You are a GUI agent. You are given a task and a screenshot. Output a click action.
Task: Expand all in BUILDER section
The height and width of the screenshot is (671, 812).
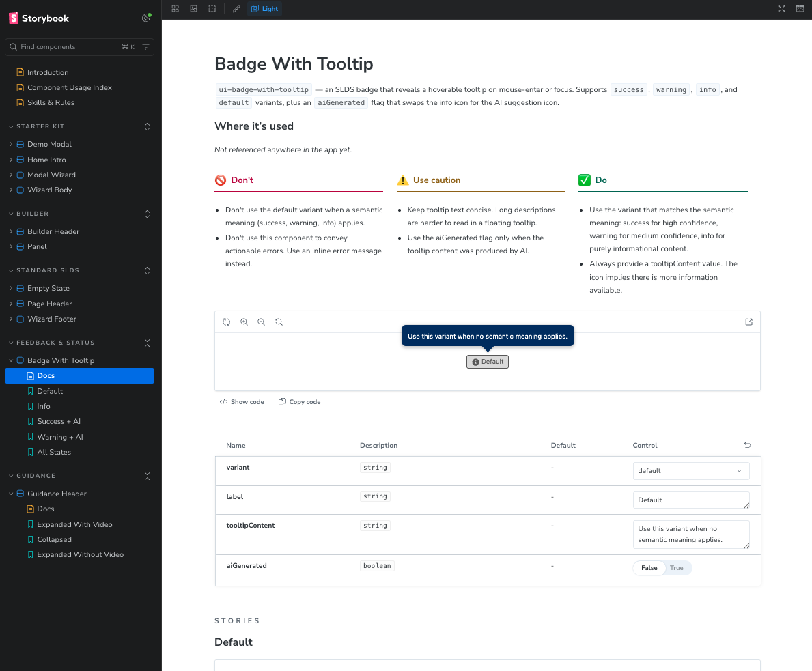click(x=147, y=214)
